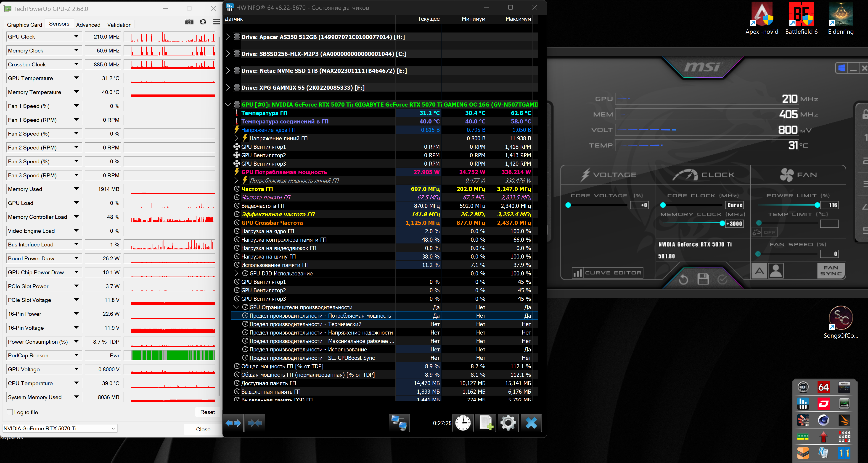Click the GPU-Z refresh sensors icon
The height and width of the screenshot is (463, 868).
(x=203, y=22)
